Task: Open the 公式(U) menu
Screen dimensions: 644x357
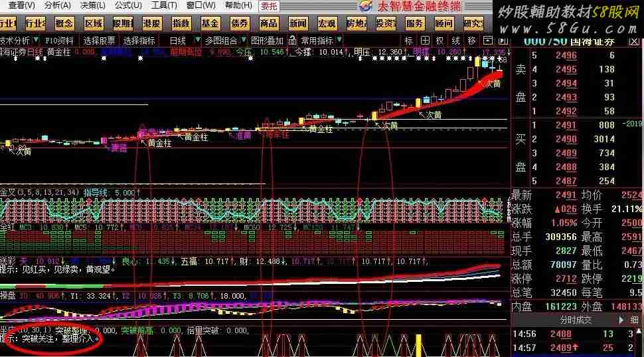Action: 128,5
